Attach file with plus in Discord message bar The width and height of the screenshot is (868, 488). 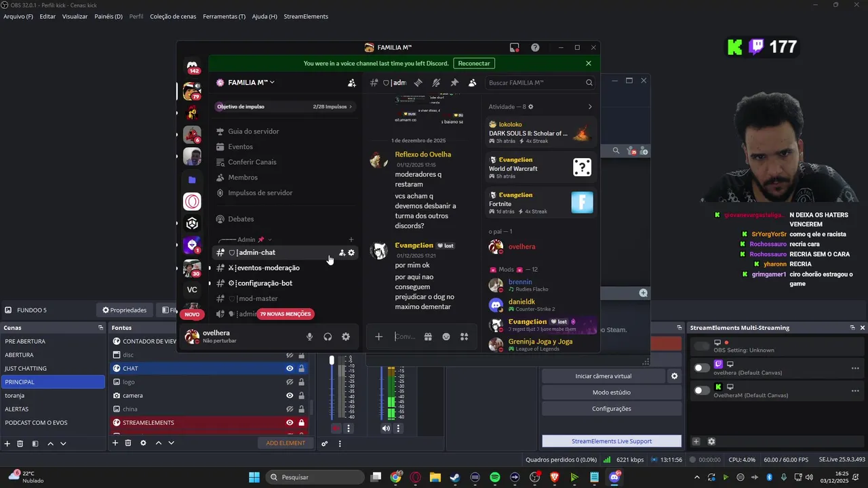379,337
